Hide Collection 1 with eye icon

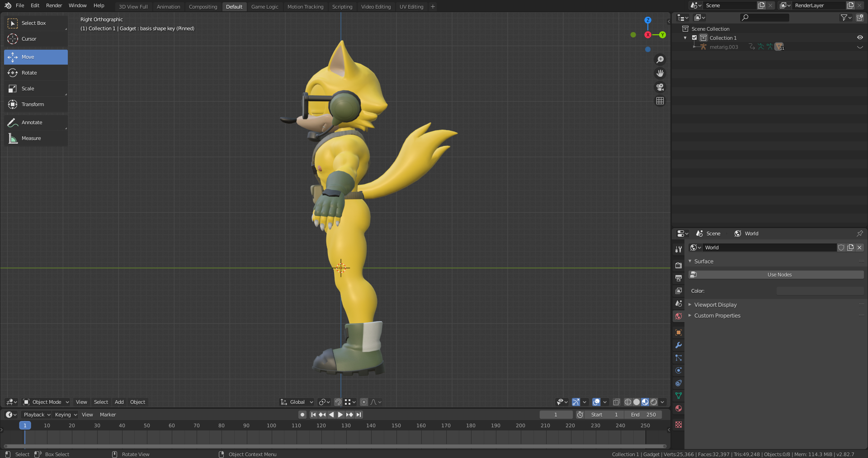(860, 38)
